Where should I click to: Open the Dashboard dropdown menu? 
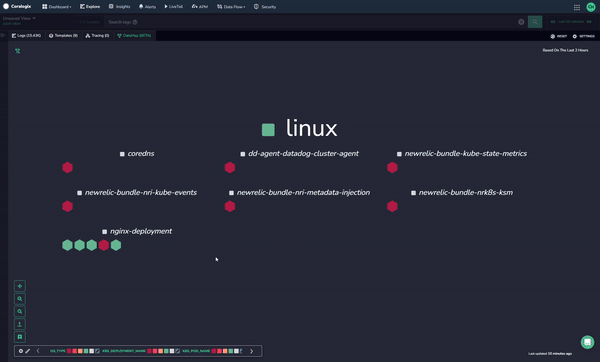pos(57,7)
